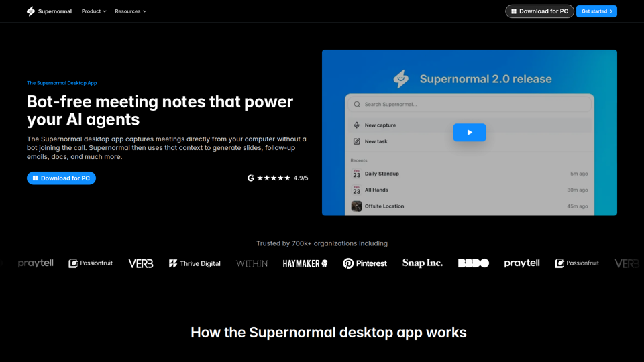Select New capture in the video preview
This screenshot has height=362, width=644.
coord(470,125)
